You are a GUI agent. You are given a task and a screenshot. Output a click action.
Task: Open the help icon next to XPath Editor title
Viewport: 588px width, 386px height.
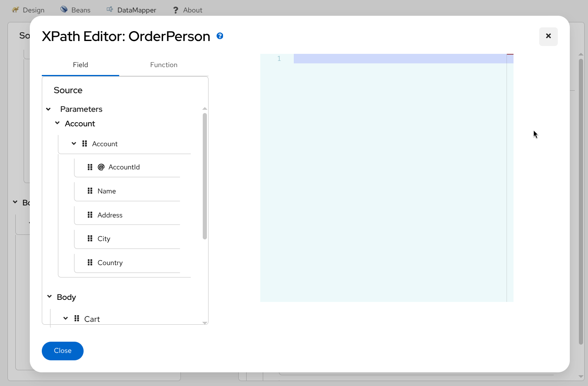[x=220, y=36]
